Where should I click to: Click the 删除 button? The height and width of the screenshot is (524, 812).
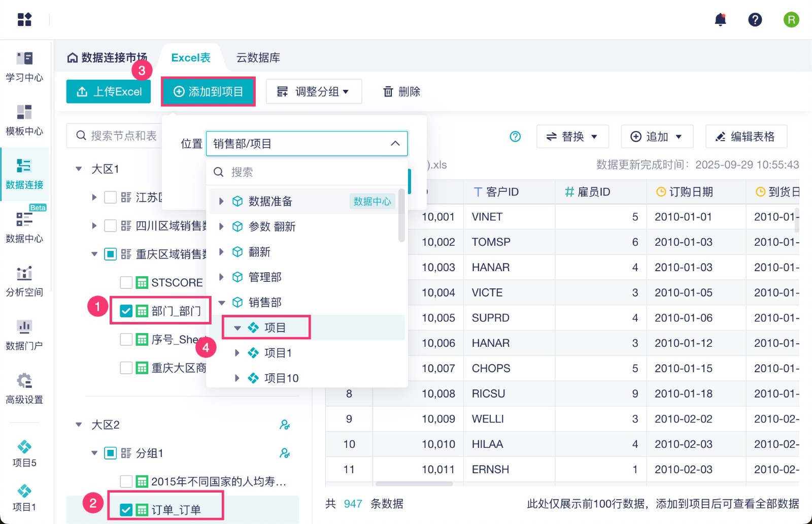point(401,91)
